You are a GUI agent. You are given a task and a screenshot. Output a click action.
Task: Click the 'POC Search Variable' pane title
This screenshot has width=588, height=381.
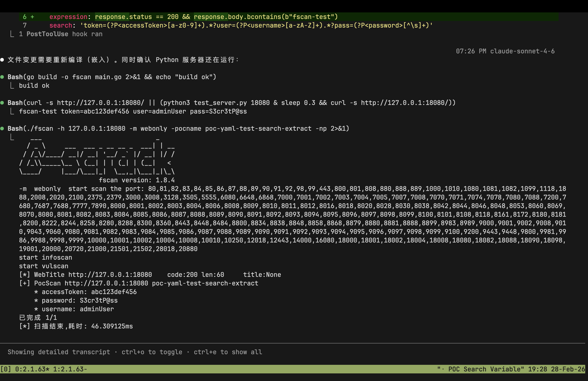pos(485,369)
